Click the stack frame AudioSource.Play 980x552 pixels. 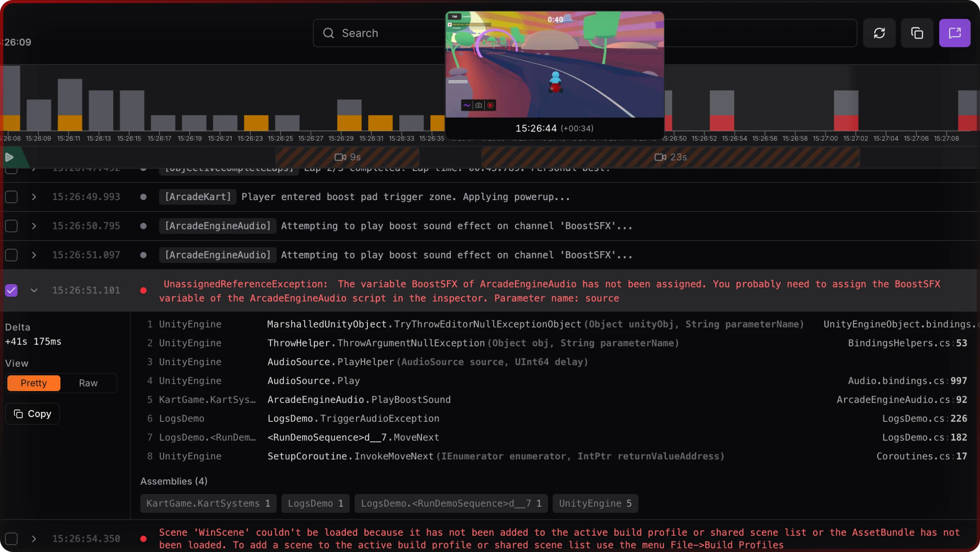point(314,381)
